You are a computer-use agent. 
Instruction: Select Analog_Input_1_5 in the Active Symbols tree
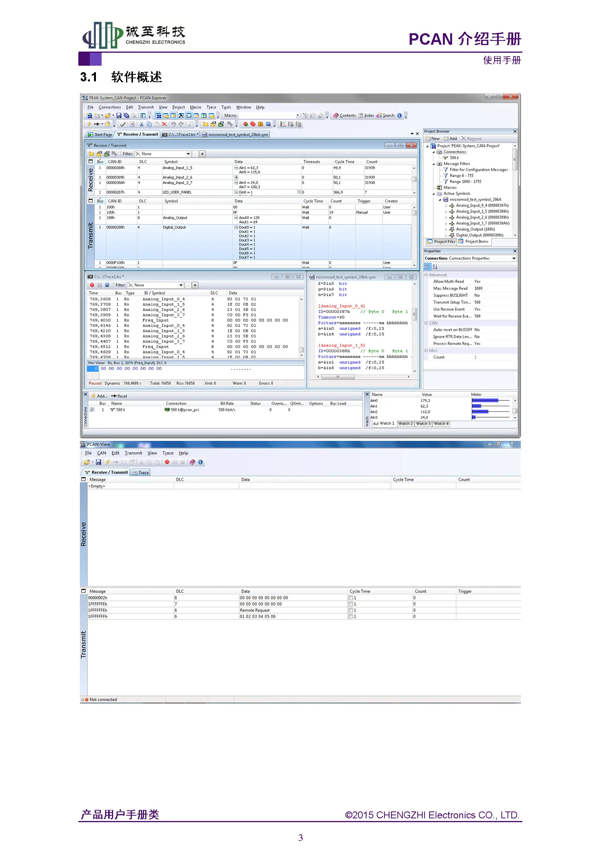pos(482,211)
